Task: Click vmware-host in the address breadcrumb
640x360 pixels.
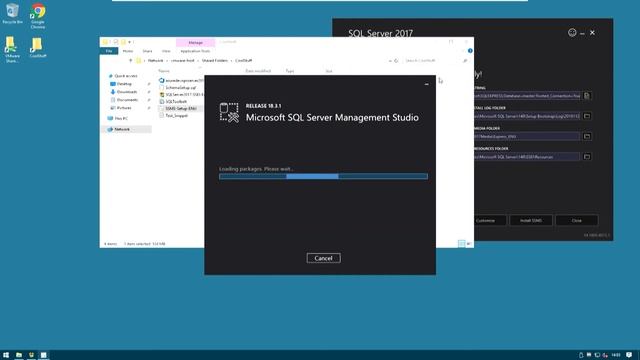Action: (182, 60)
